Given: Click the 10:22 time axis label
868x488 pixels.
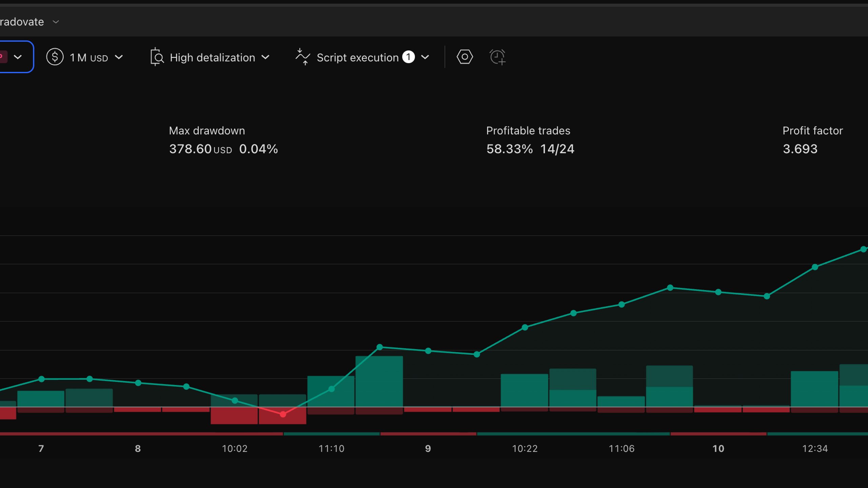Looking at the screenshot, I should click(x=525, y=449).
